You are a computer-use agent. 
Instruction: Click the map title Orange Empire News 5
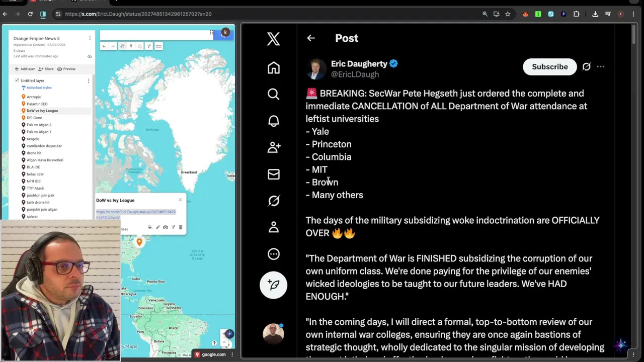point(36,38)
